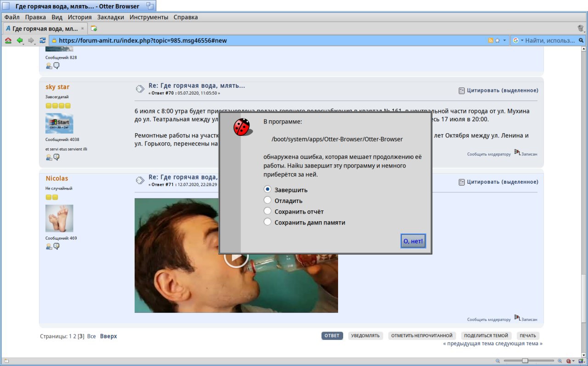Reload the current page
This screenshot has height=366, width=588.
pyautogui.click(x=43, y=40)
